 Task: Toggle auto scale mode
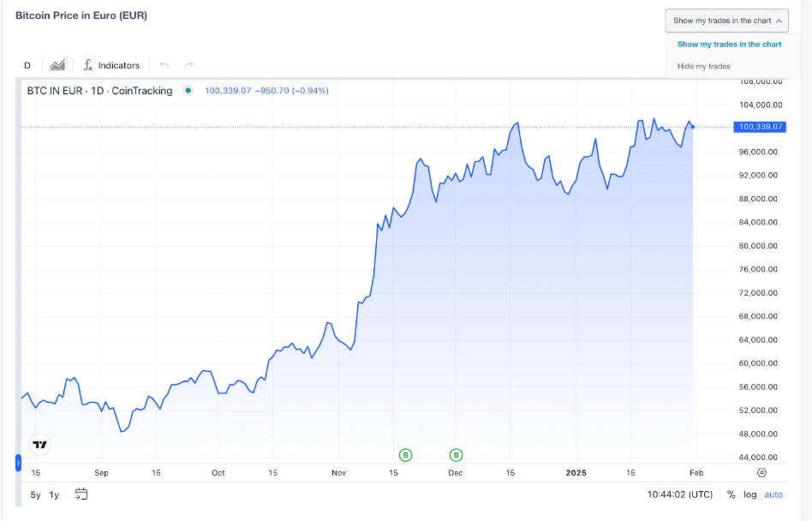pyautogui.click(x=773, y=494)
